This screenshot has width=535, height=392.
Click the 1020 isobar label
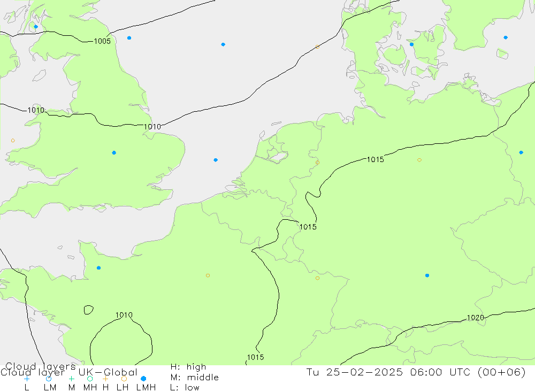(475, 318)
